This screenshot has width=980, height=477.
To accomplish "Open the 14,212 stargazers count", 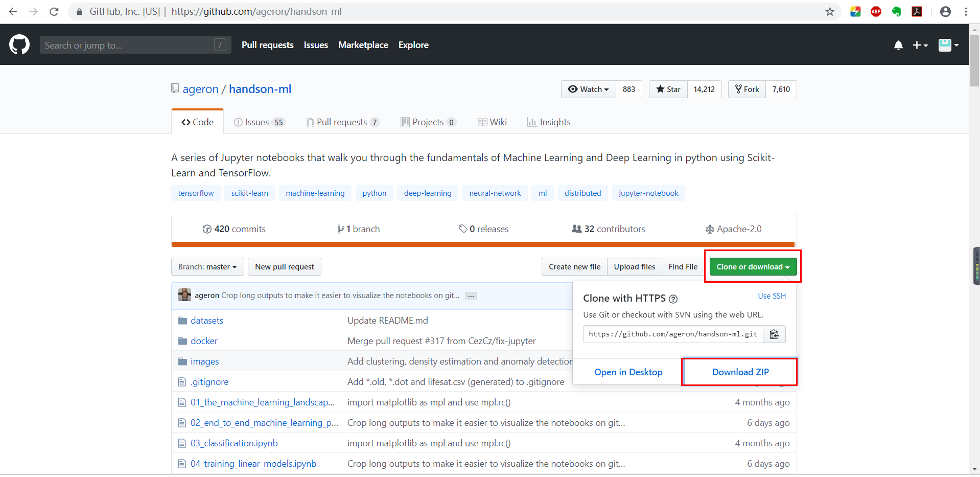I will pos(704,89).
